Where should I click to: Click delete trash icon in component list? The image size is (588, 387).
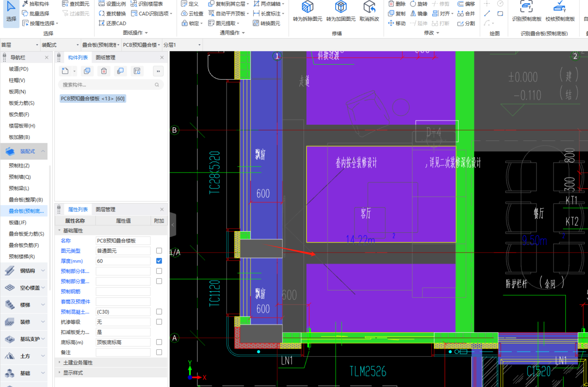click(x=104, y=71)
